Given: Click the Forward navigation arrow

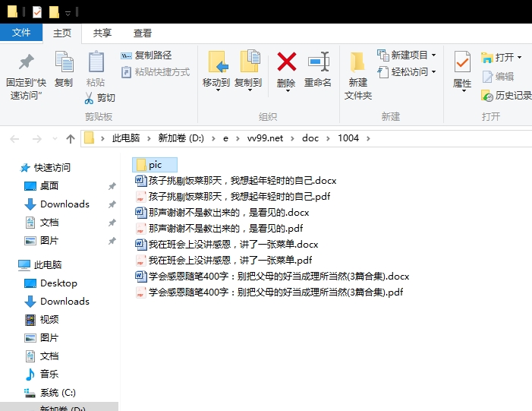Looking at the screenshot, I should [x=36, y=138].
